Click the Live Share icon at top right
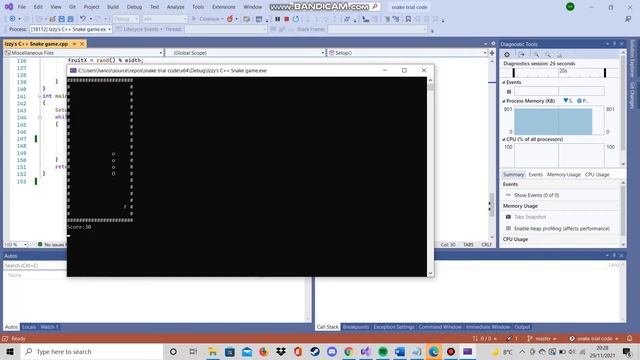Viewport: 640px width, 360px height. coord(628,19)
